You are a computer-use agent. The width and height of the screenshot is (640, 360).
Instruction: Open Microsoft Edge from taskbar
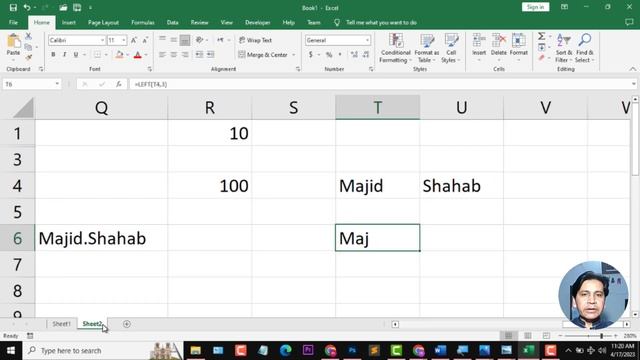(286, 350)
